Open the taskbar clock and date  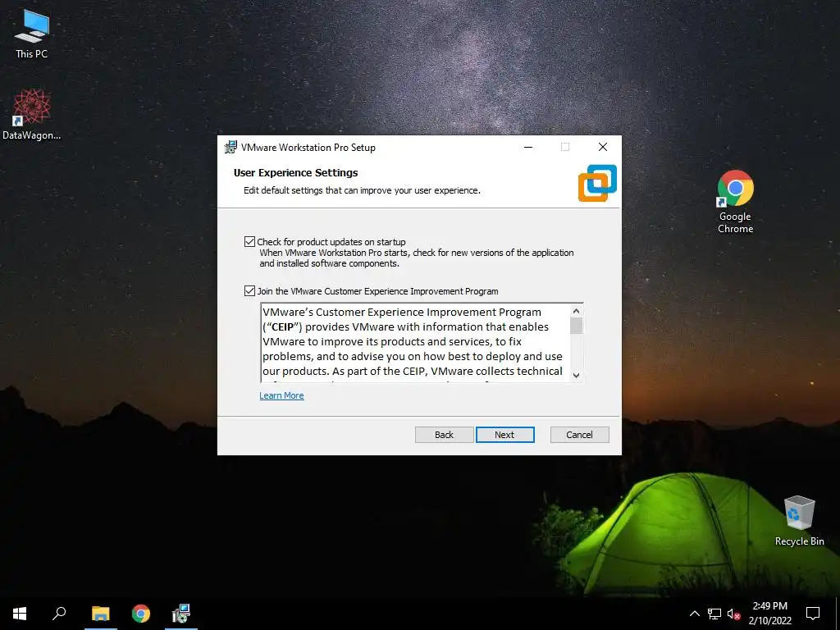[x=769, y=614]
